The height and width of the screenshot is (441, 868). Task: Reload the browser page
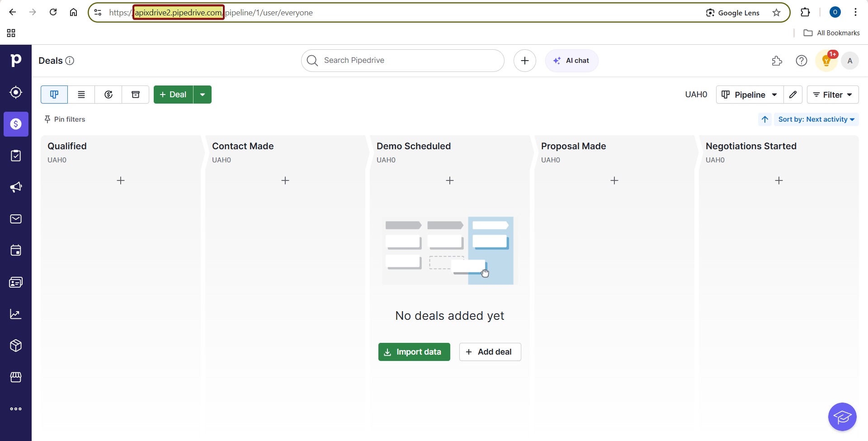coord(53,12)
